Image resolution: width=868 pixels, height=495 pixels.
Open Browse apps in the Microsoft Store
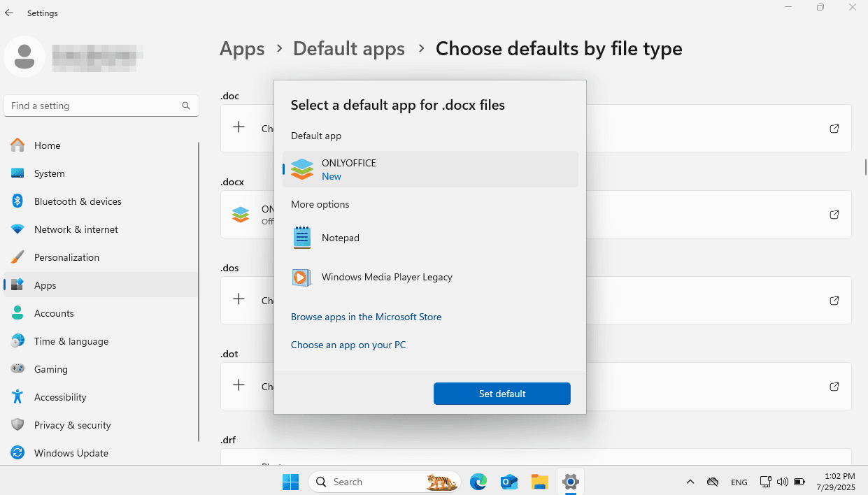(x=366, y=317)
